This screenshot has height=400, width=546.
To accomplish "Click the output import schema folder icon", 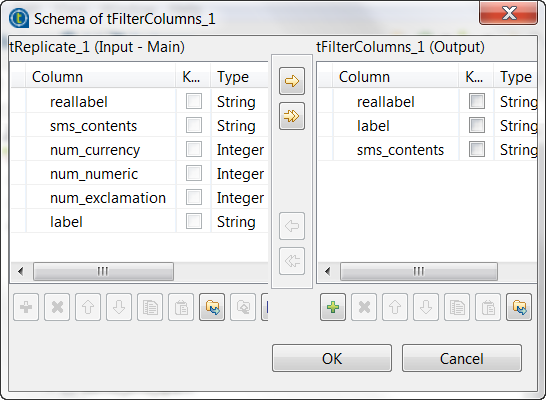I will [519, 307].
